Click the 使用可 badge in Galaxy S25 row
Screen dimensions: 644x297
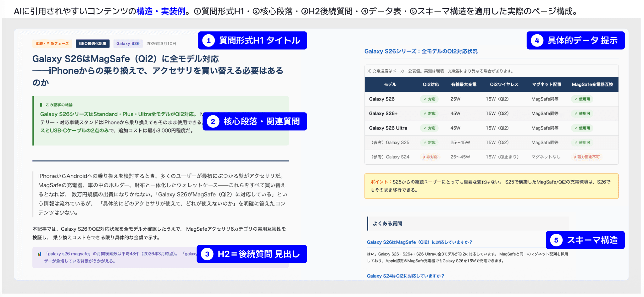(582, 142)
